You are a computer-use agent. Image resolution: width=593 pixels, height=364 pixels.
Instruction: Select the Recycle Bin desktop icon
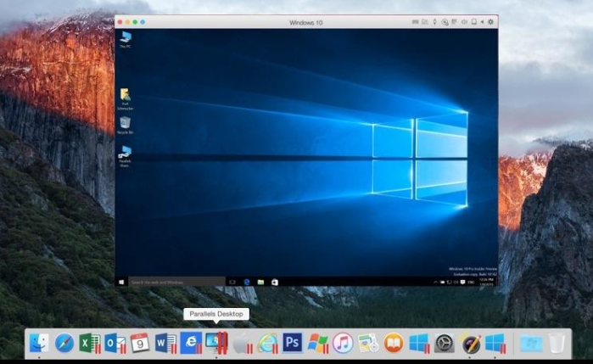click(126, 126)
